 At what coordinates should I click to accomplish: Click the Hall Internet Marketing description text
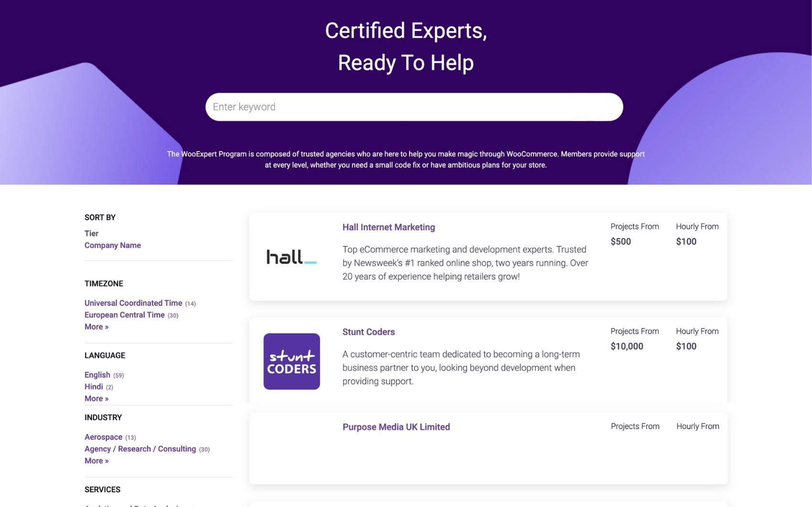click(x=465, y=263)
